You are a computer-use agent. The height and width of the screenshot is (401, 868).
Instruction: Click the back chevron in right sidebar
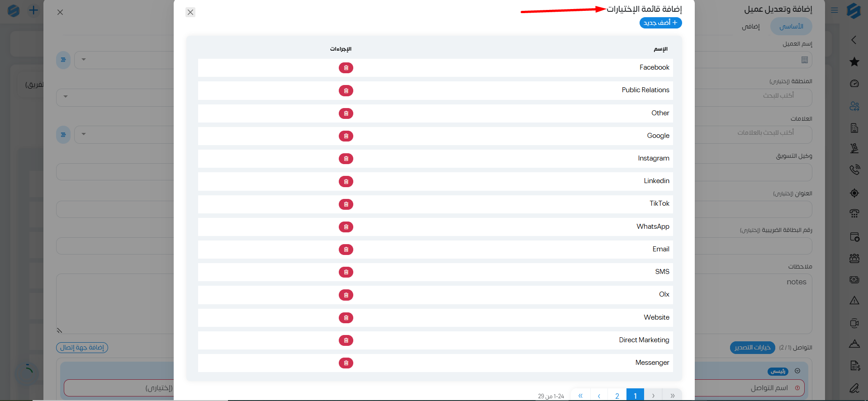(854, 40)
